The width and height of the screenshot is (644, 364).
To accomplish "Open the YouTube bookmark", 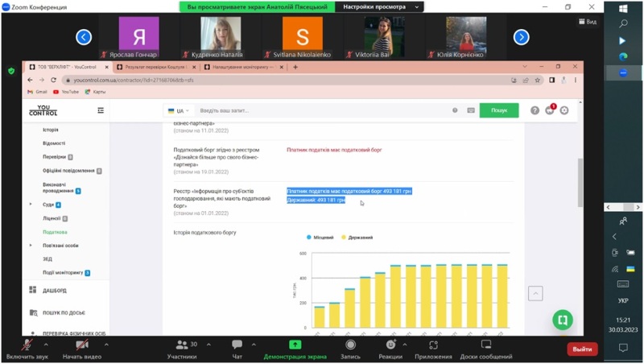I will 66,92.
